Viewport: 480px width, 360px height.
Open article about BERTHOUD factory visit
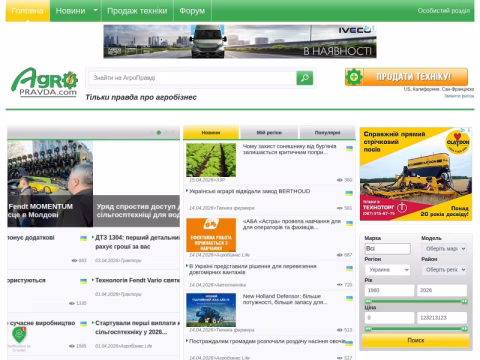(249, 191)
